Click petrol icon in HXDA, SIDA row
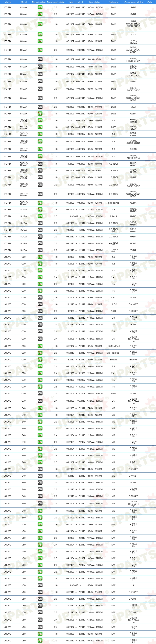 coord(40,127)
